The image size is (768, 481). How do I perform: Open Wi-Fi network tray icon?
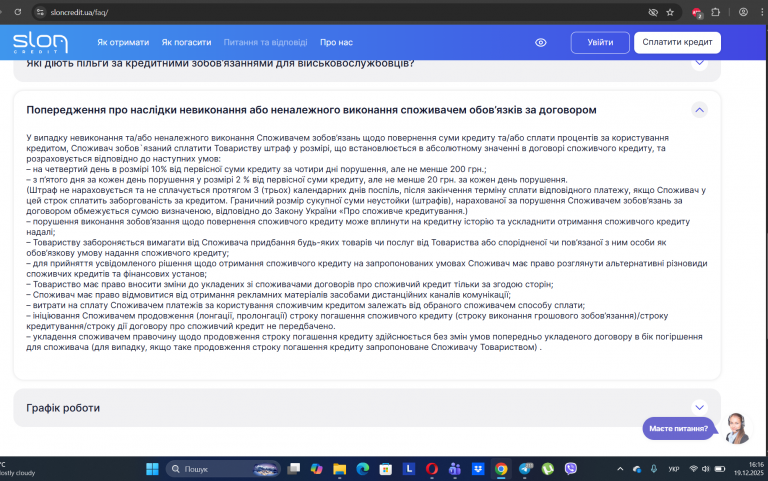694,469
